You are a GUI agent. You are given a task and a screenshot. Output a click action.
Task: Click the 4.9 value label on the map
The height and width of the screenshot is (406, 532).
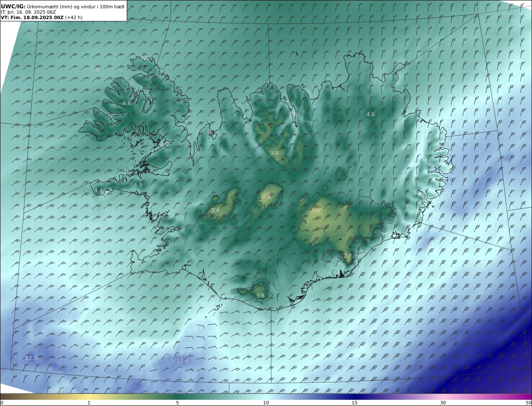click(x=138, y=185)
